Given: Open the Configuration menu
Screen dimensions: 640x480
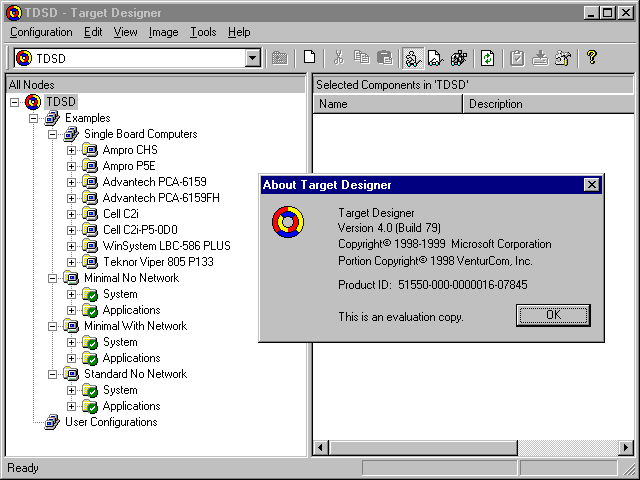Looking at the screenshot, I should [x=41, y=32].
